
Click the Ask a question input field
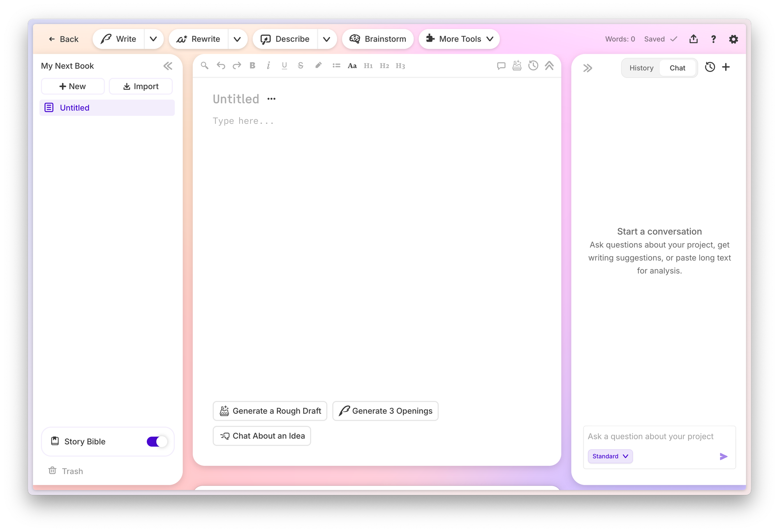coord(650,436)
